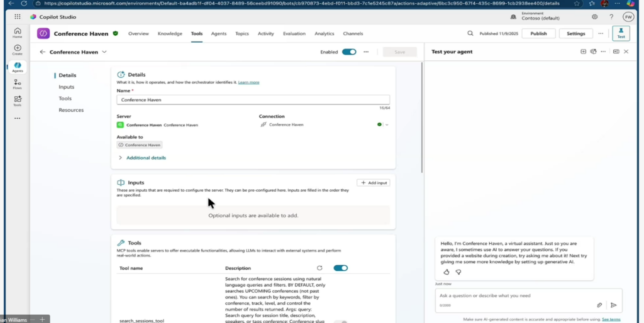
Task: Open Agents in the left sidebar
Action: (x=17, y=67)
